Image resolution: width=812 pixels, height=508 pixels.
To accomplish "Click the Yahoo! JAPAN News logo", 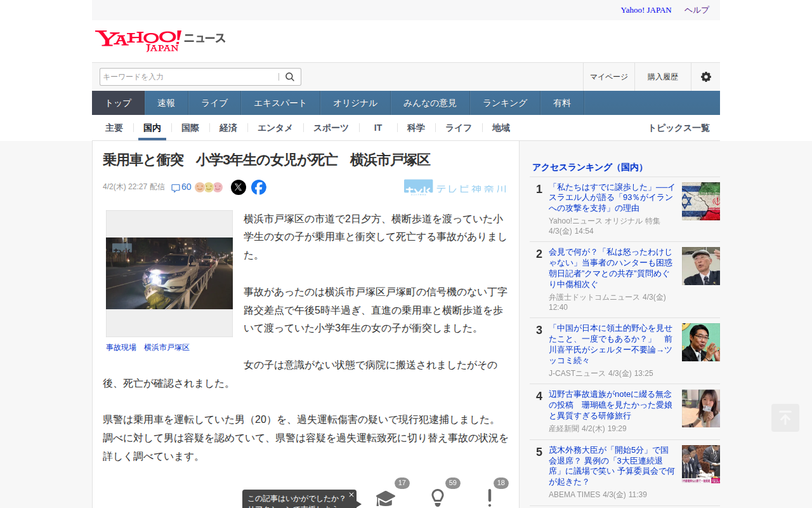I will point(160,41).
